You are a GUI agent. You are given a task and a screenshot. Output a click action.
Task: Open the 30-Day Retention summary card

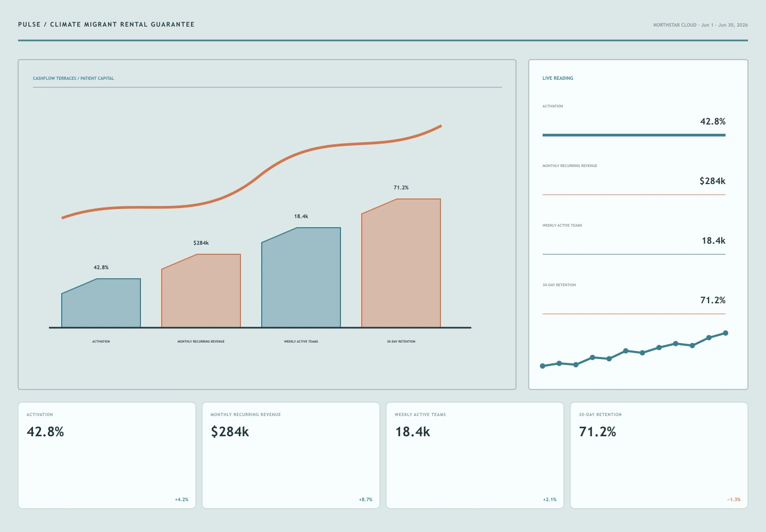(x=659, y=455)
